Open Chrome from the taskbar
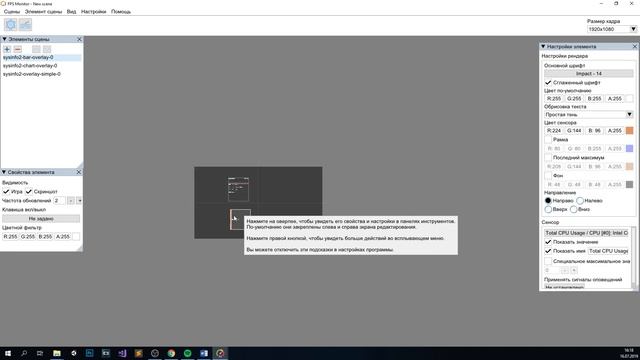The image size is (640, 360). click(x=171, y=353)
